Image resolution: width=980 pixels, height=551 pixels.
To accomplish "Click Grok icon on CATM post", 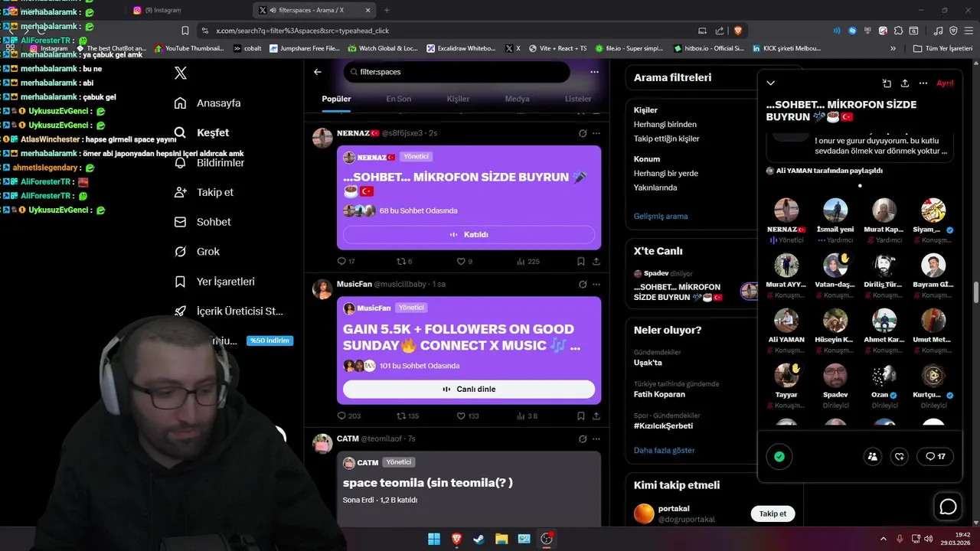I will coord(583,439).
